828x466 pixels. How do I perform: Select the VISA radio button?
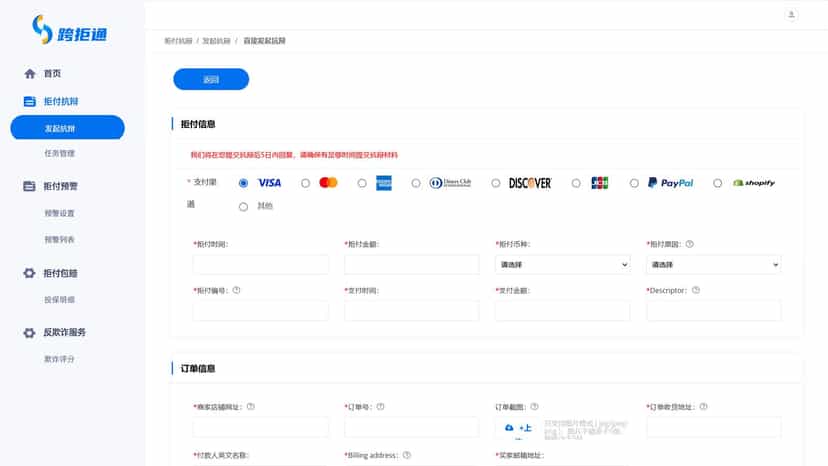[x=243, y=183]
